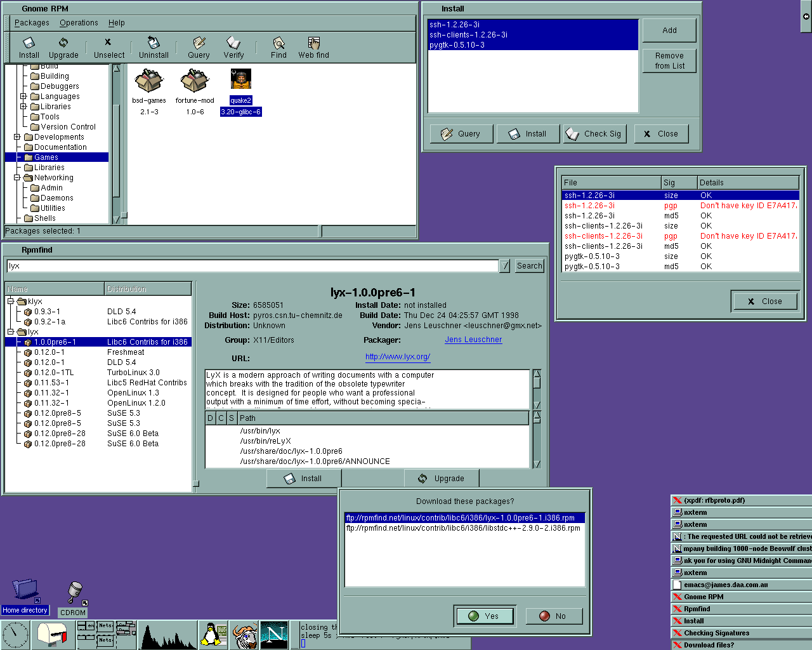Screen dimensions: 812x650
Task: Click the Upgrade button in Rpmfind
Action: tap(442, 479)
